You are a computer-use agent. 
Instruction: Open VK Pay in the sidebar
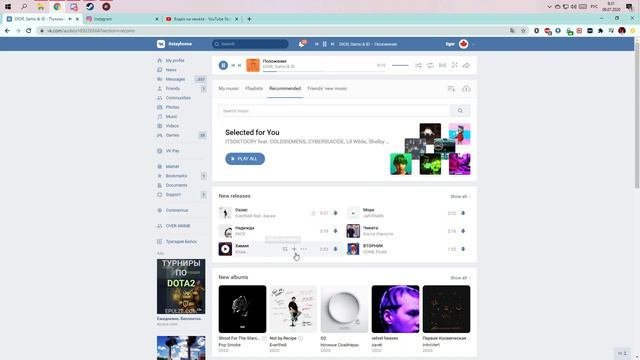[172, 151]
